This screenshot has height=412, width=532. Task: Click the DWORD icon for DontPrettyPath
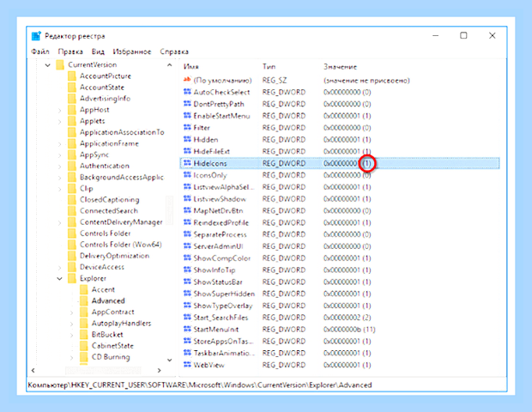point(187,104)
